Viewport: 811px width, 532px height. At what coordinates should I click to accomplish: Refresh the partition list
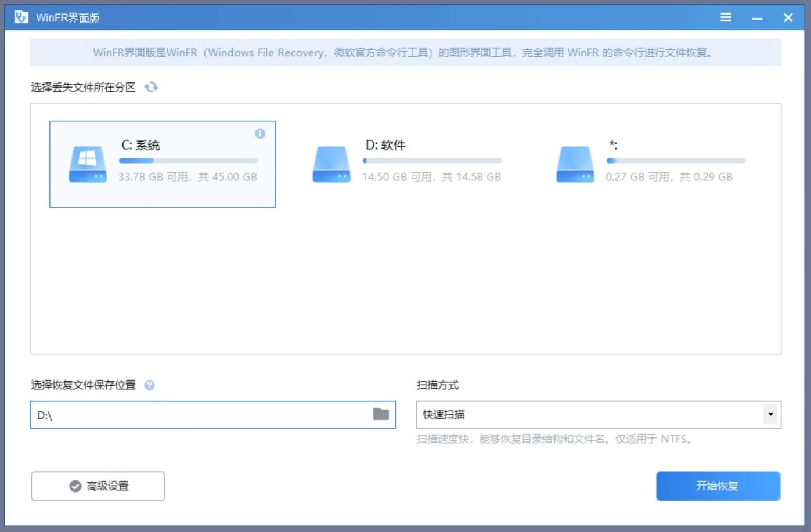[152, 87]
